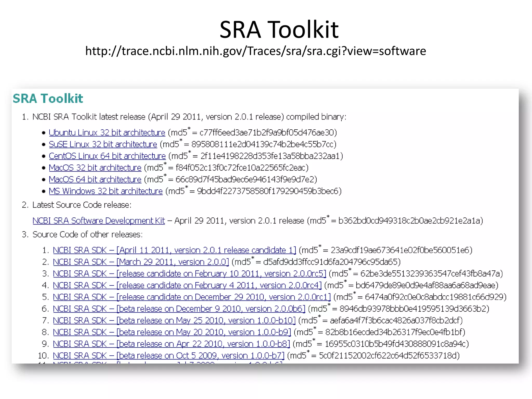Open SDK April 11 2011 release candidate 1
532x399 pixels.
click(x=174, y=250)
